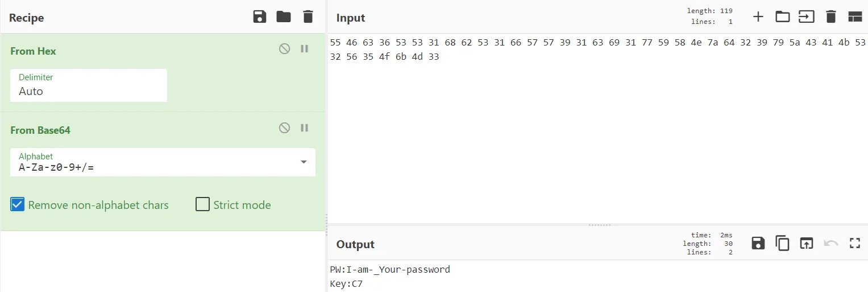Viewport: 868px width, 292px height.
Task: Set breakpoint on From Hex
Action: click(305, 49)
